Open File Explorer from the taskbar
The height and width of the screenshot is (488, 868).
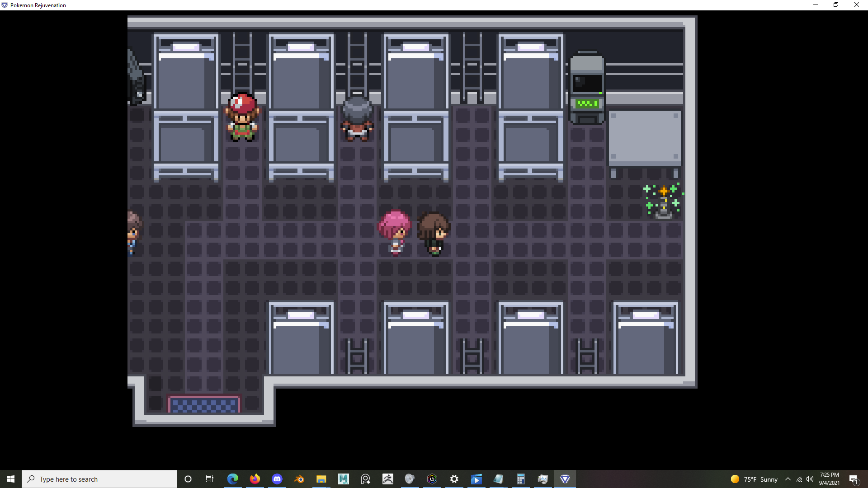pos(321,479)
